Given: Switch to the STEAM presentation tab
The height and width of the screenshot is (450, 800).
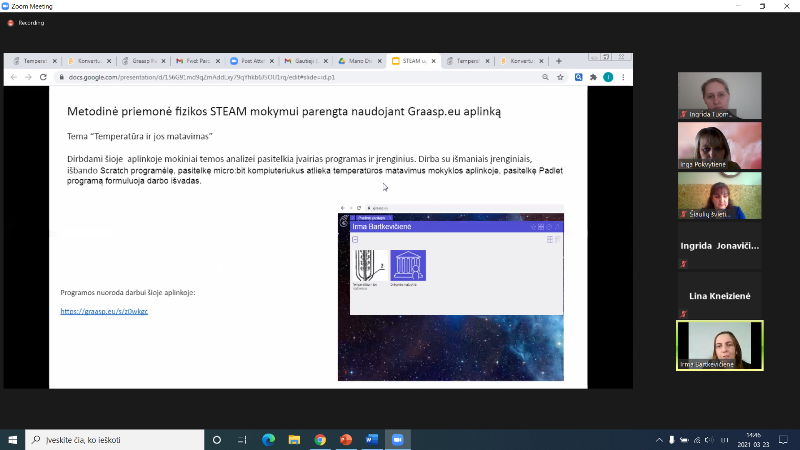Looking at the screenshot, I should pos(414,61).
